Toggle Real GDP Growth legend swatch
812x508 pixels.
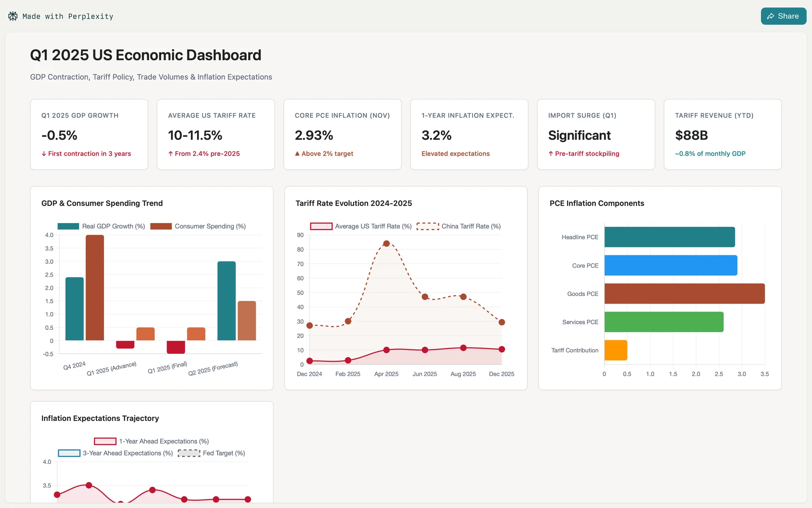coord(68,226)
